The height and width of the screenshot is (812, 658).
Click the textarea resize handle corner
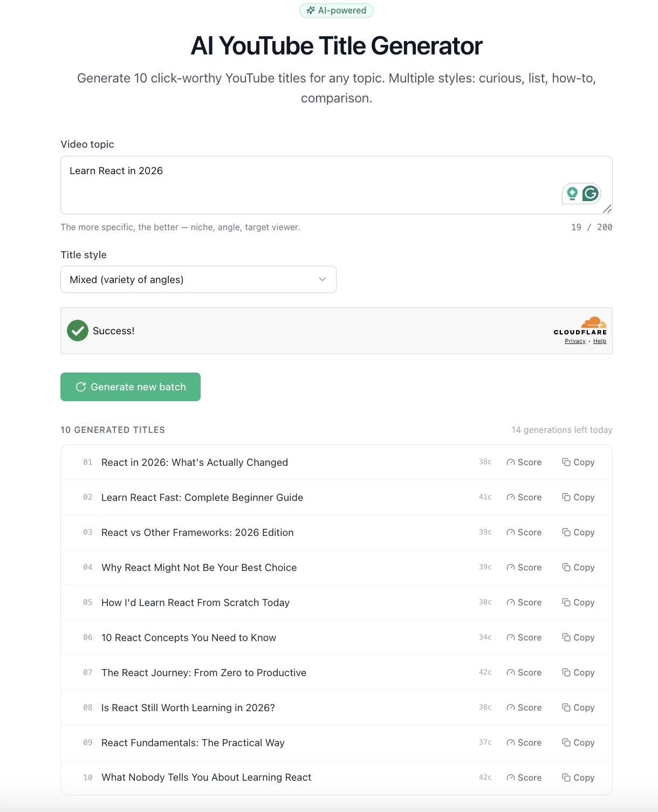(x=607, y=209)
